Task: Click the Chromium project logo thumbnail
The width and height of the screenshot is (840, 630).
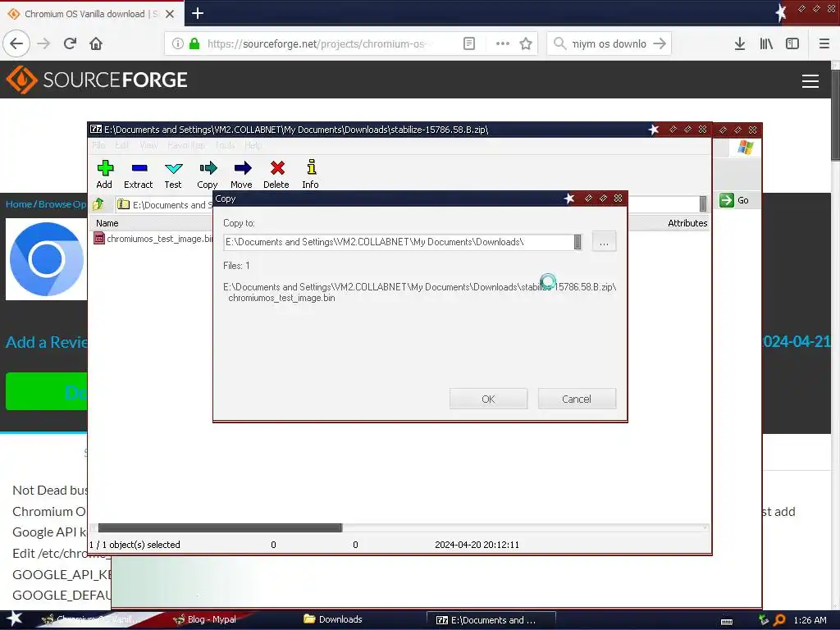Action: pos(47,259)
